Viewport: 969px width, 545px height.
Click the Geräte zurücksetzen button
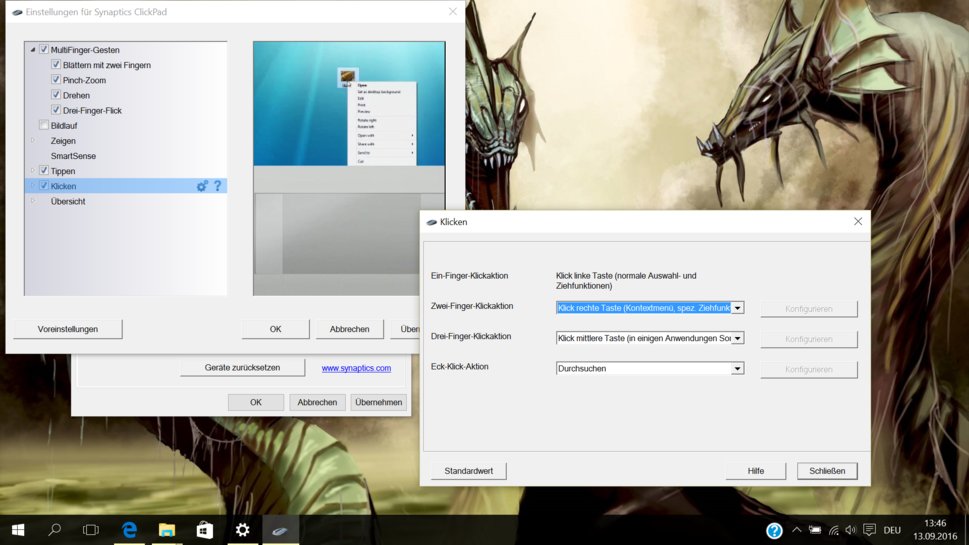[242, 367]
